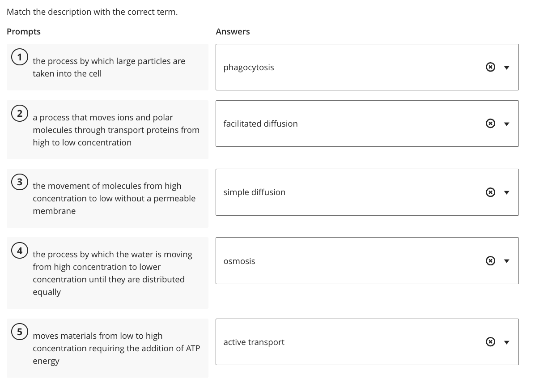Click the circled number 1 badge
The width and height of the screenshot is (535, 392).
click(x=19, y=57)
